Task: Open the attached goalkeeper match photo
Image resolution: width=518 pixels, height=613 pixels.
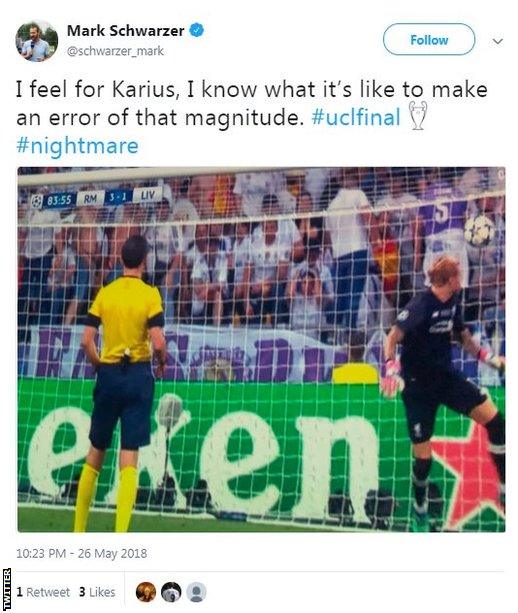Action: point(261,350)
